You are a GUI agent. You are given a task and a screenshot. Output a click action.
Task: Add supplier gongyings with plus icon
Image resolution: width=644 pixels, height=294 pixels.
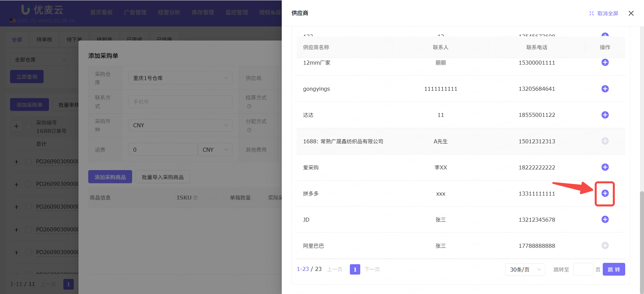pos(605,89)
